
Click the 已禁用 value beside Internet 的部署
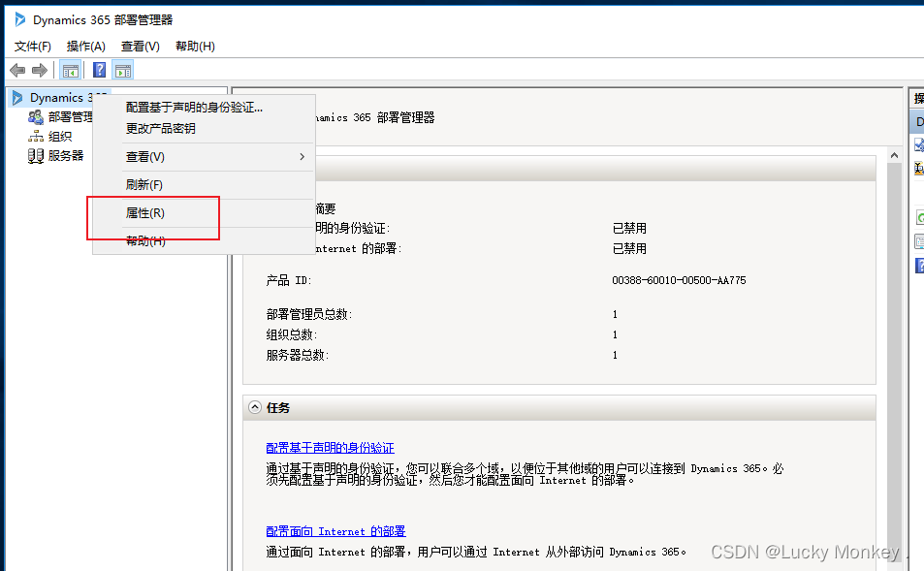point(629,249)
